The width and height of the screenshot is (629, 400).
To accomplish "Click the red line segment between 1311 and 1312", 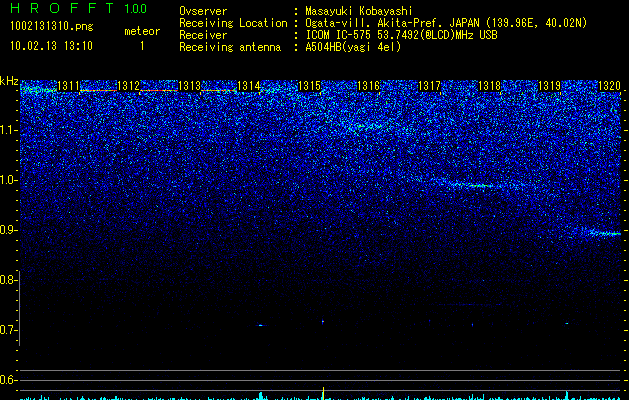I will [98, 91].
